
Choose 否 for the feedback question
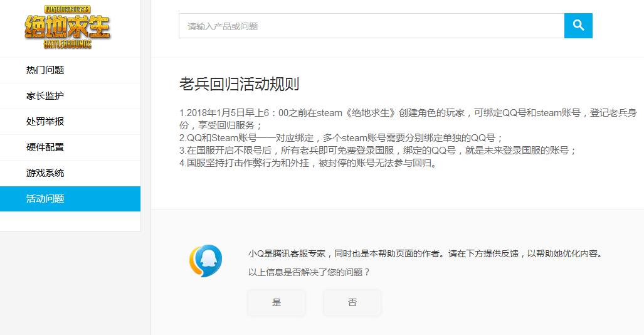pyautogui.click(x=352, y=302)
